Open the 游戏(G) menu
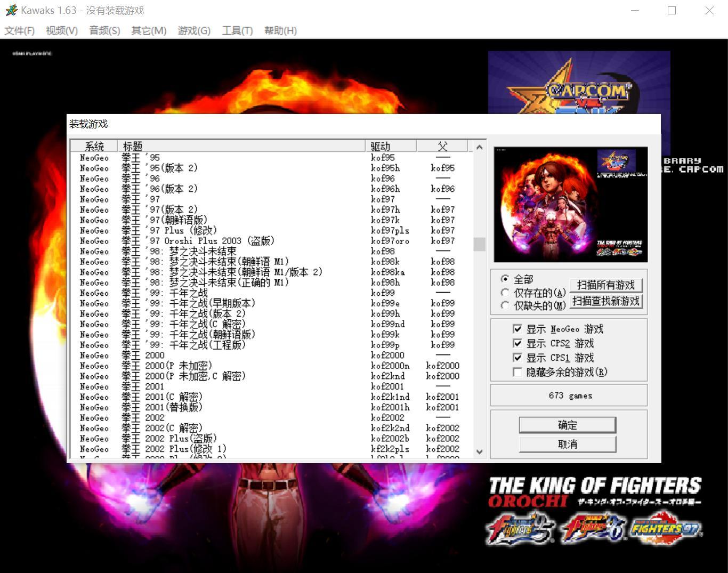Screen dimensions: 728x573 [194, 30]
